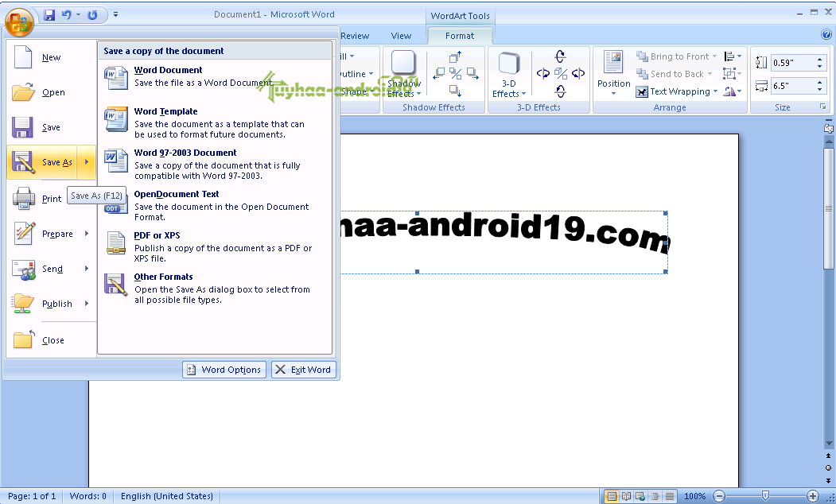Click the Send envelope icon
The height and width of the screenshot is (504, 836).
pos(23,269)
